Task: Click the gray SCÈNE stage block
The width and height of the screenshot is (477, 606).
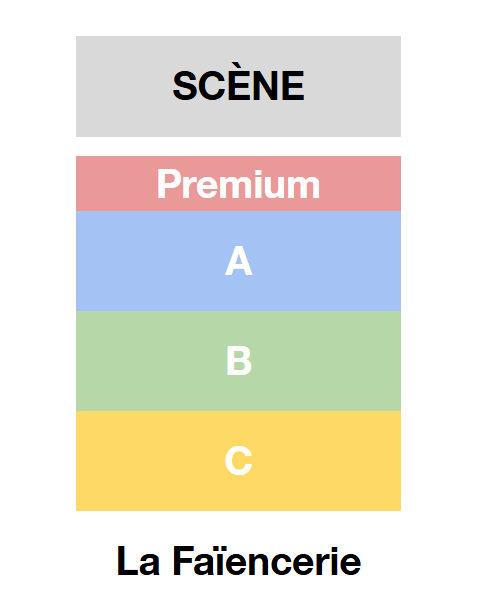Action: coord(238,87)
